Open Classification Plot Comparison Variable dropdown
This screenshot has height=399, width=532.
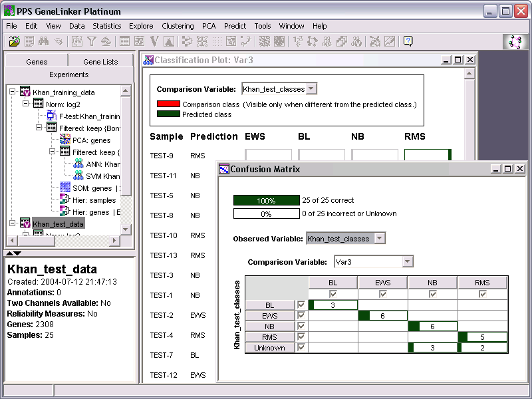311,89
